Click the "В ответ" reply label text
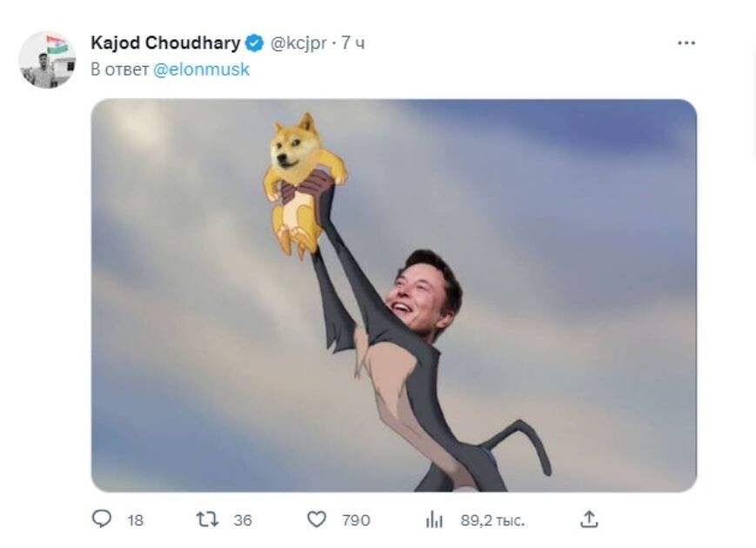The height and width of the screenshot is (548, 756). (x=120, y=70)
